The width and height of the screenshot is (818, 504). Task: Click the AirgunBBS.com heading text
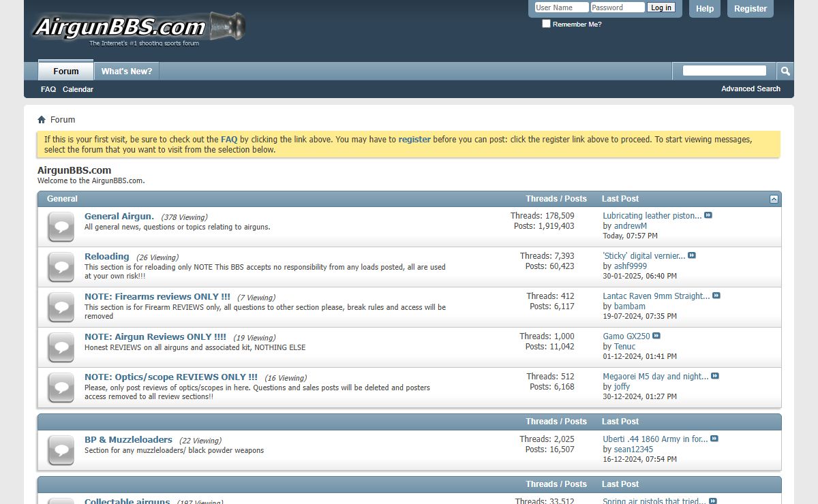tap(74, 170)
